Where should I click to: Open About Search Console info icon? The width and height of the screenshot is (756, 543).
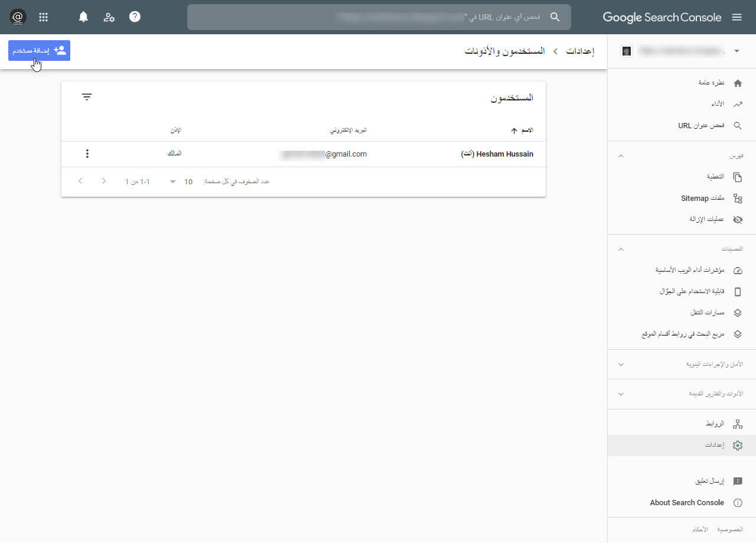pos(738,503)
